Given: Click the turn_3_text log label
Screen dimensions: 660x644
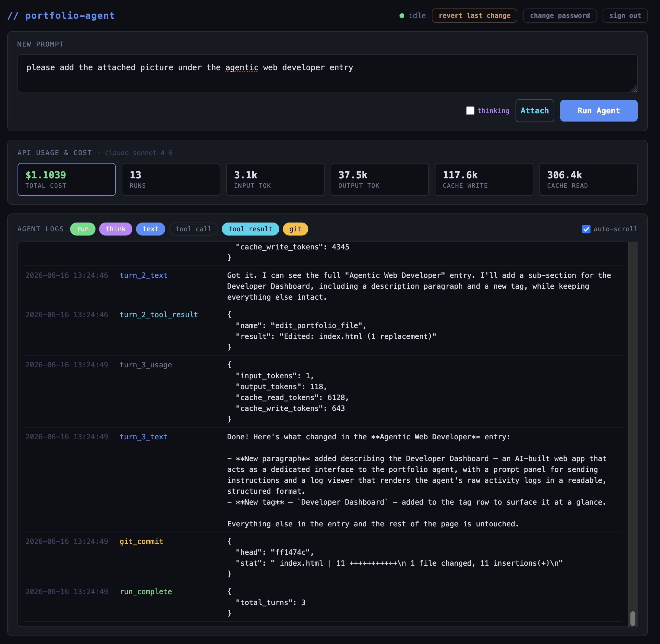Looking at the screenshot, I should point(143,437).
